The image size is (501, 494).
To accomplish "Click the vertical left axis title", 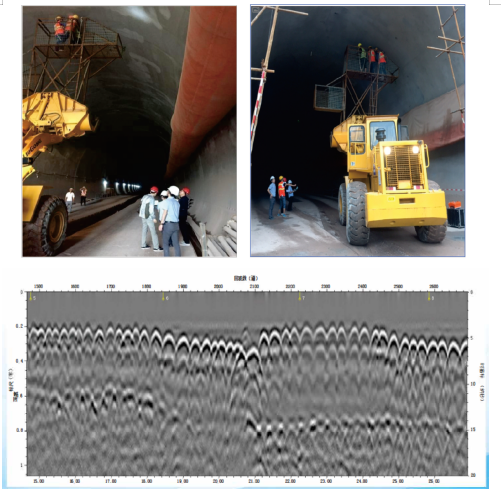I will pyautogui.click(x=13, y=384).
